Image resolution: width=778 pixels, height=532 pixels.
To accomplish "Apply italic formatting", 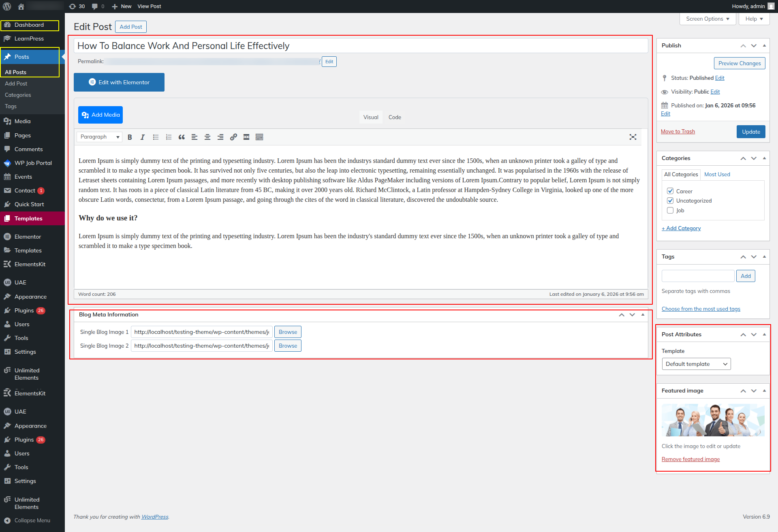I will pyautogui.click(x=143, y=137).
